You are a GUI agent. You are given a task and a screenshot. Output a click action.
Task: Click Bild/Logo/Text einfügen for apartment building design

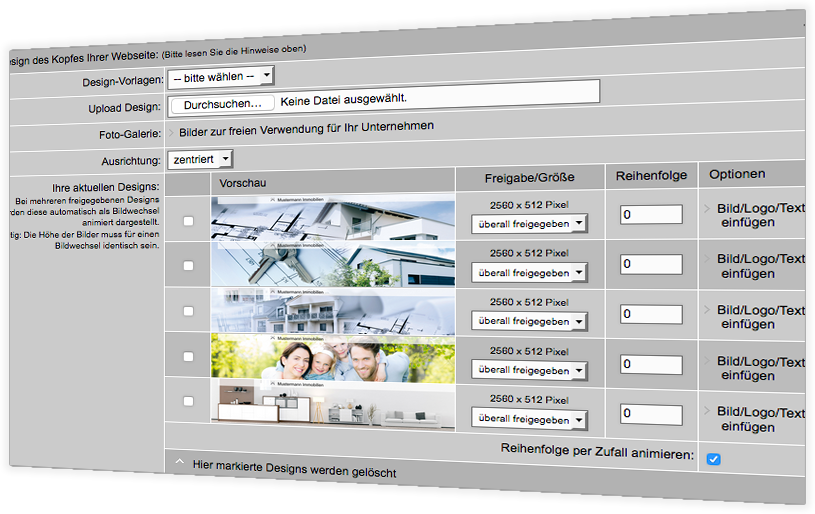pos(760,317)
